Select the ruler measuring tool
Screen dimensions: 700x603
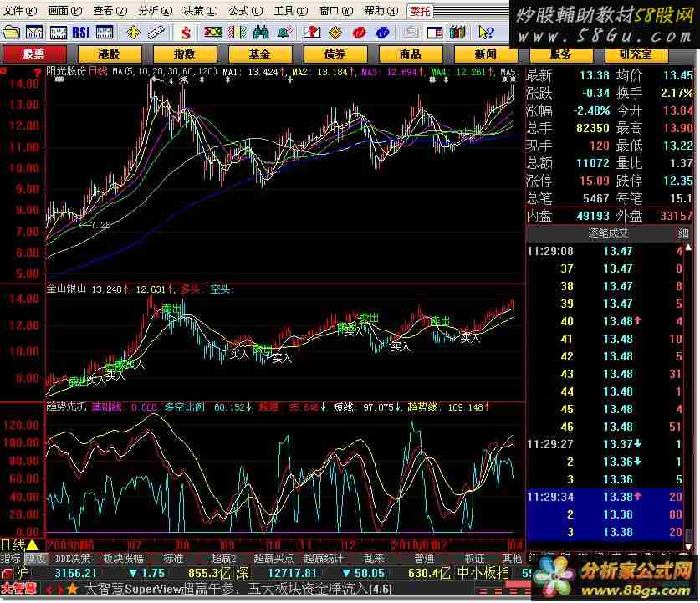[x=156, y=32]
